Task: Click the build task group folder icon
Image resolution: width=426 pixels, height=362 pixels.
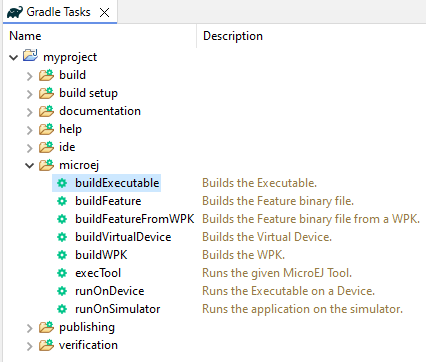Action: (46, 75)
